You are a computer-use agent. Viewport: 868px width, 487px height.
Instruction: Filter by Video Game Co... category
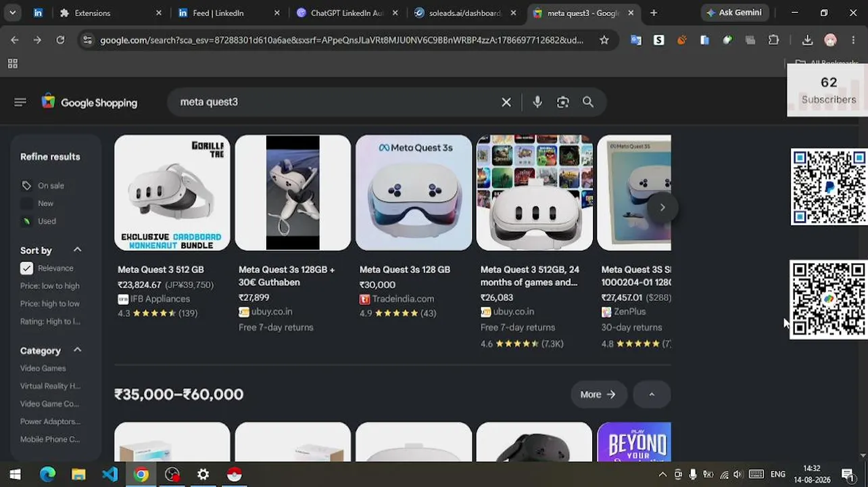[49, 404]
